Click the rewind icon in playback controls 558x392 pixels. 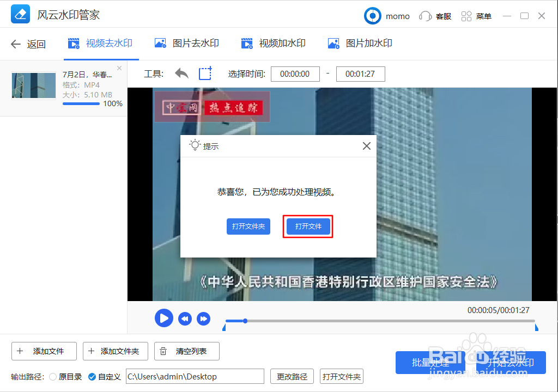click(x=184, y=318)
